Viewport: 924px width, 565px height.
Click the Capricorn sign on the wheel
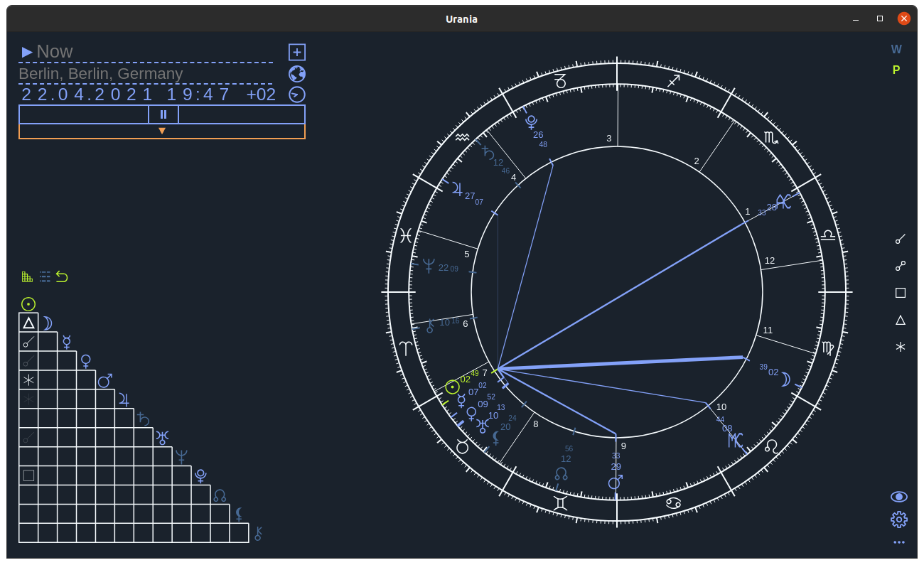560,81
